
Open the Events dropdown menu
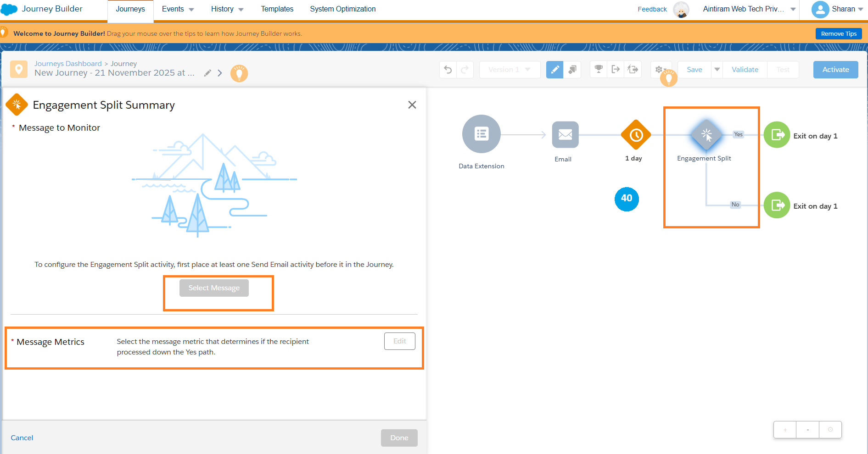(178, 9)
